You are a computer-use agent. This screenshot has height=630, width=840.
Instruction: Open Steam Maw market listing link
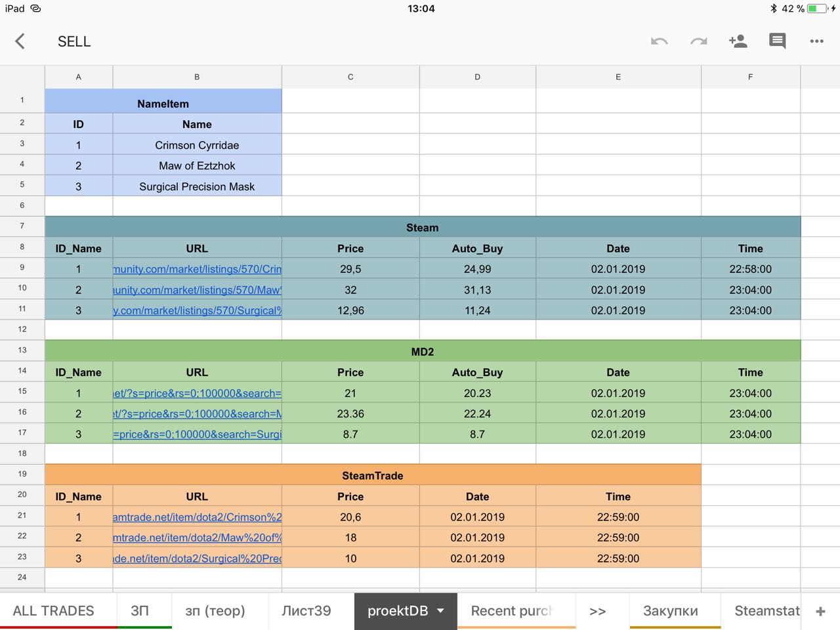point(198,290)
